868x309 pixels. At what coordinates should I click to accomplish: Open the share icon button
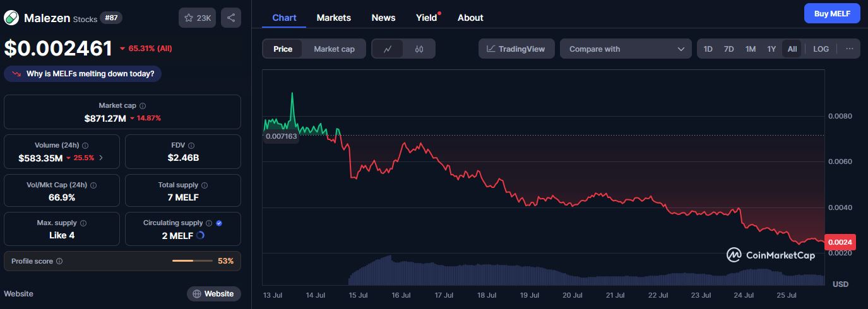tap(231, 18)
